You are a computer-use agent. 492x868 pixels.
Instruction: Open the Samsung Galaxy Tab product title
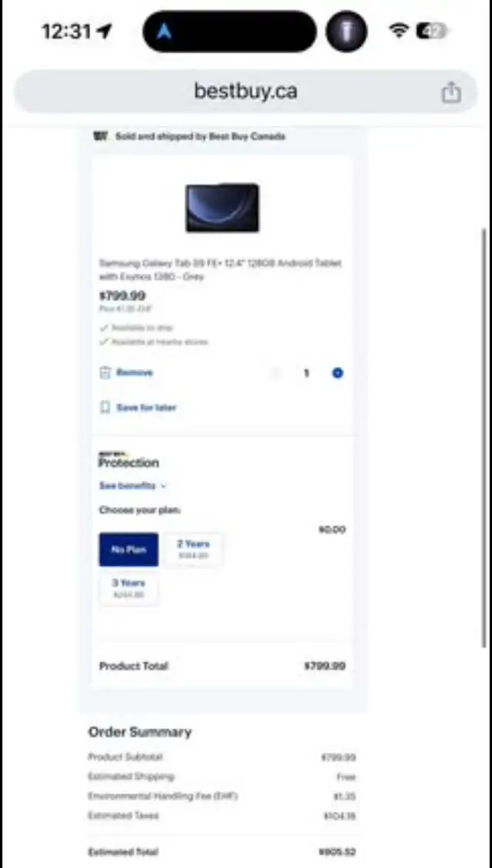(x=221, y=270)
